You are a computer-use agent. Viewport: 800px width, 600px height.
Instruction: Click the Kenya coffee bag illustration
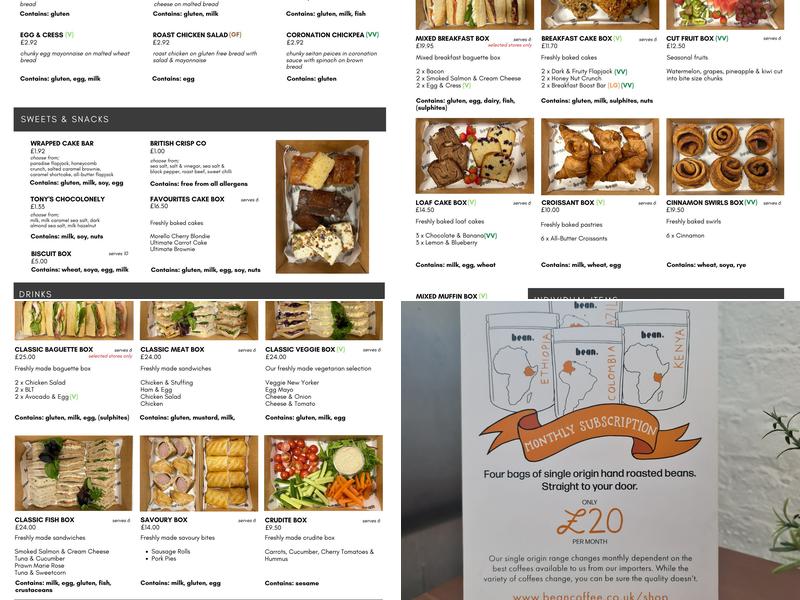point(655,360)
